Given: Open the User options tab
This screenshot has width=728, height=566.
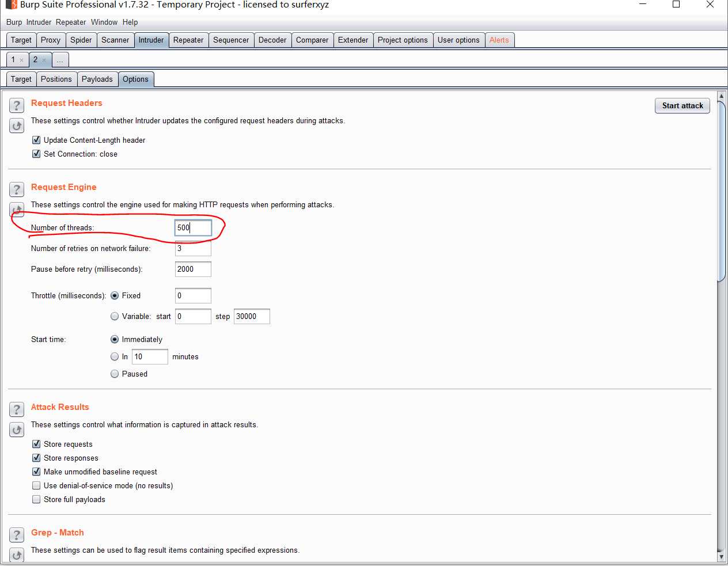Looking at the screenshot, I should pos(458,40).
